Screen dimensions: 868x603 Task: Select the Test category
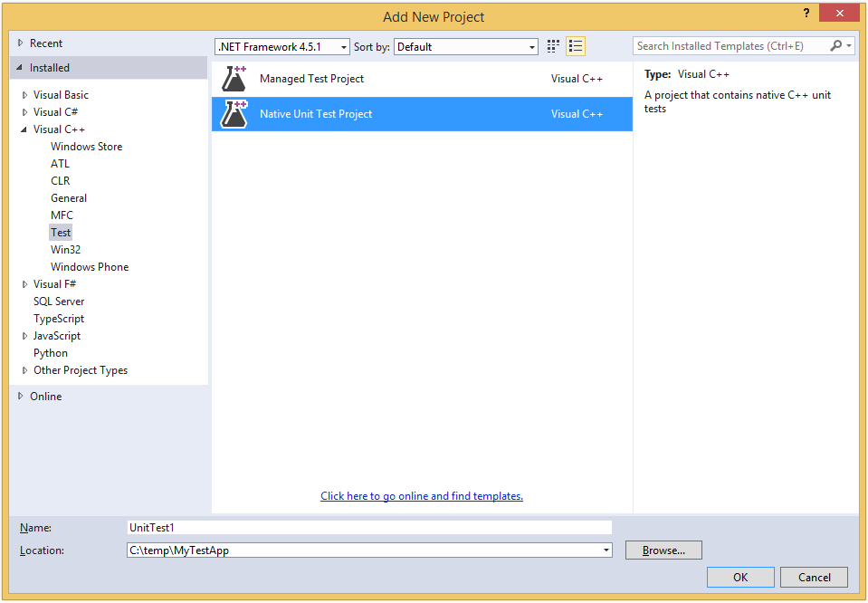pos(61,233)
